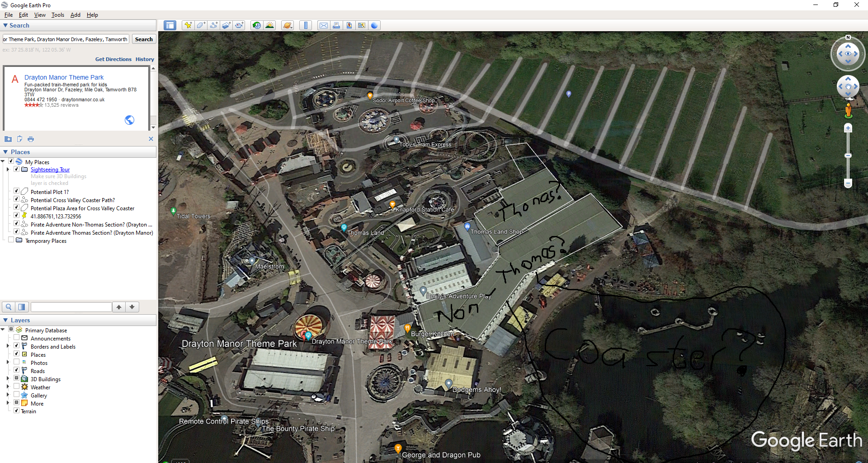Open the Edit menu
The image size is (868, 463).
tap(24, 15)
